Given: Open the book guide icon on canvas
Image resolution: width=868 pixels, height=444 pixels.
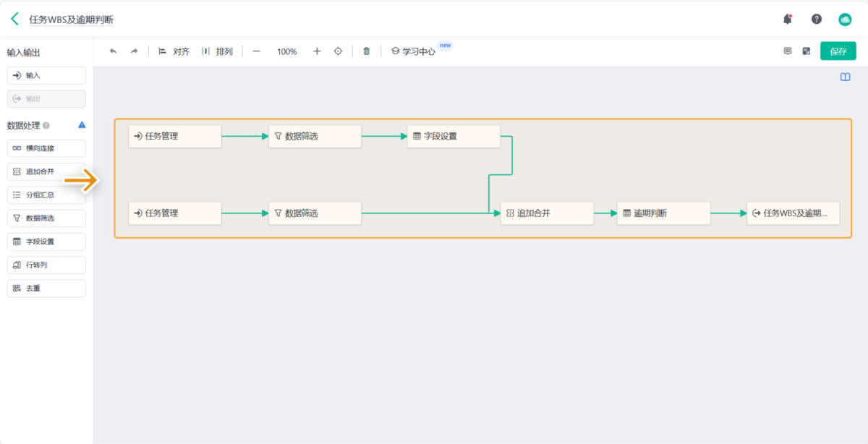Looking at the screenshot, I should tap(845, 77).
